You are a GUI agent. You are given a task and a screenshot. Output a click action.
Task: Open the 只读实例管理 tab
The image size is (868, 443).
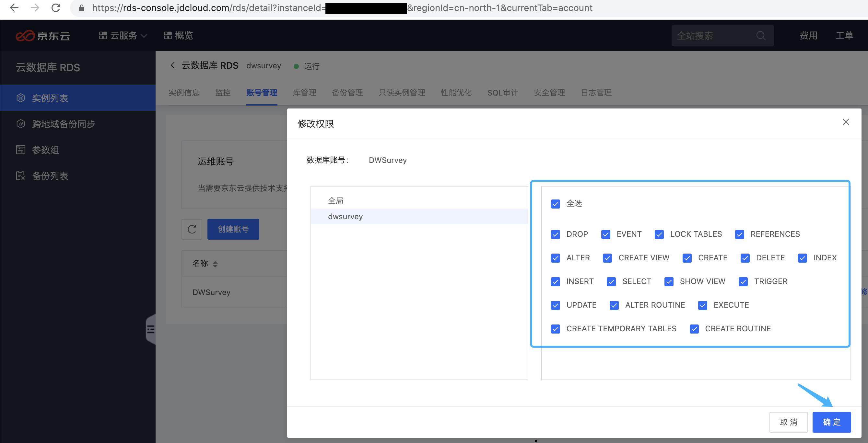point(402,93)
